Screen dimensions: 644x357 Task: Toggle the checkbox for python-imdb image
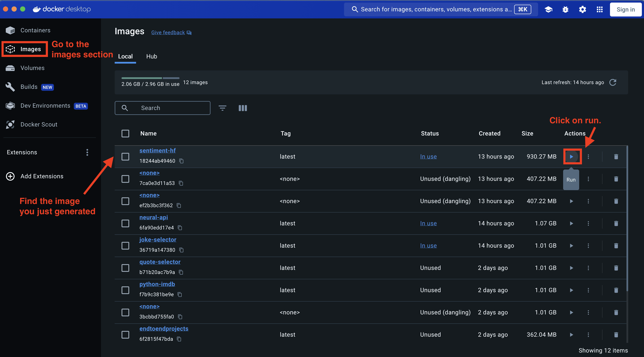click(x=125, y=290)
